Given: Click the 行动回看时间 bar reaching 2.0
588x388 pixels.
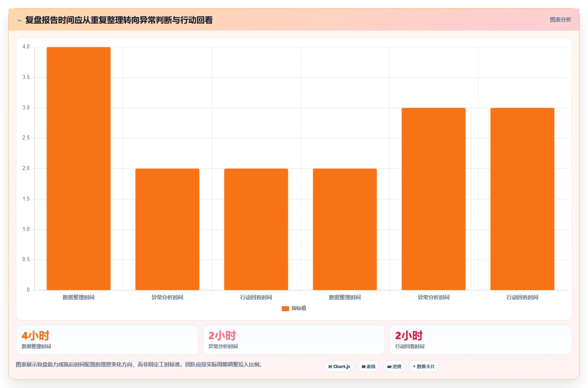Looking at the screenshot, I should [x=256, y=229].
